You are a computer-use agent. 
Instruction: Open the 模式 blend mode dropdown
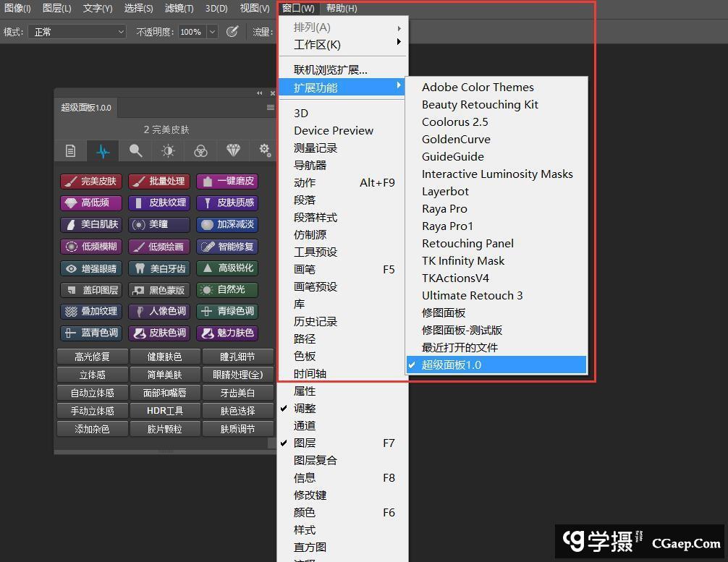(78, 32)
